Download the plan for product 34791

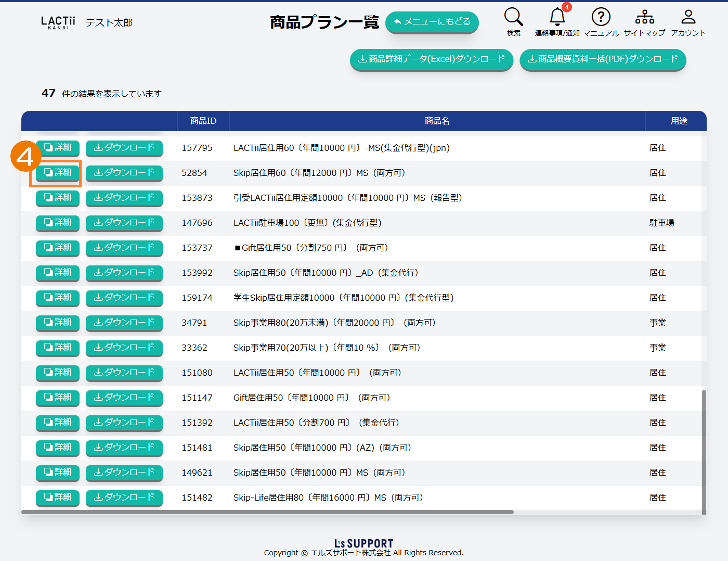tap(124, 323)
